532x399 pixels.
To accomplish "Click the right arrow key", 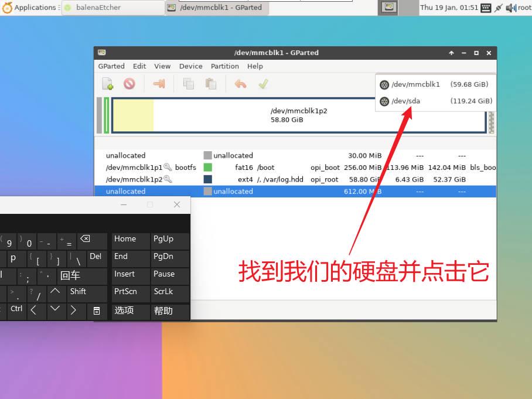I will (76, 311).
